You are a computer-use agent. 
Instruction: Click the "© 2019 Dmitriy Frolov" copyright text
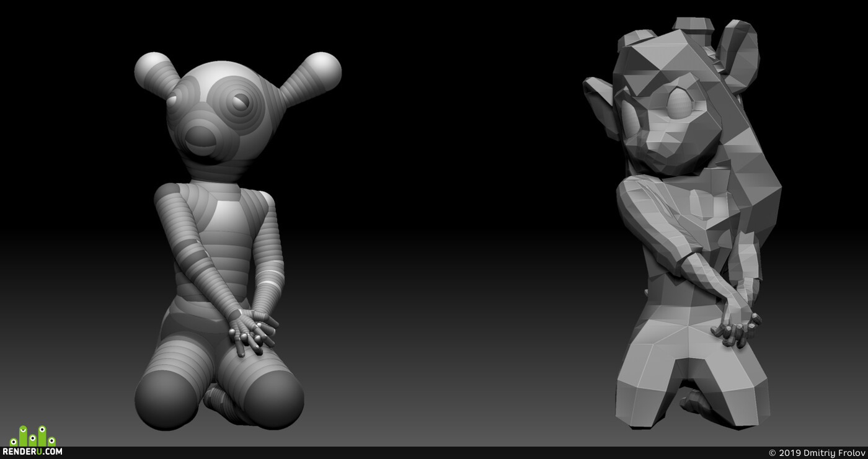[x=817, y=453]
